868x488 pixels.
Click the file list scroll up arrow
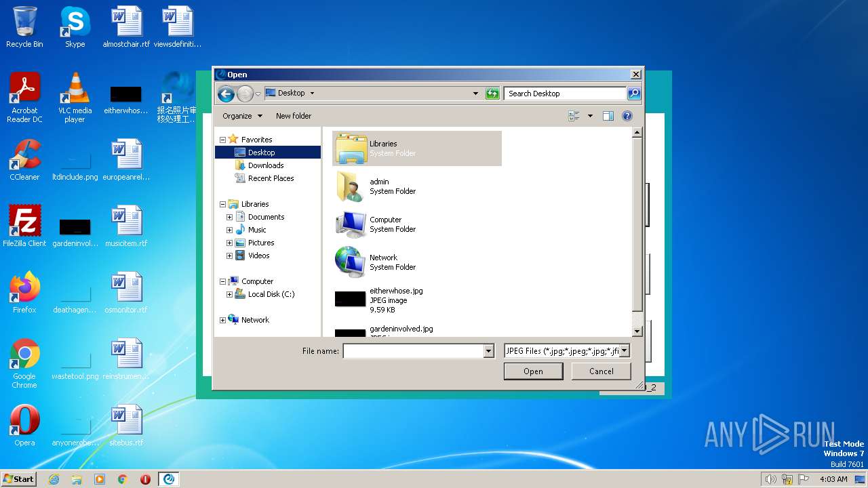click(637, 133)
